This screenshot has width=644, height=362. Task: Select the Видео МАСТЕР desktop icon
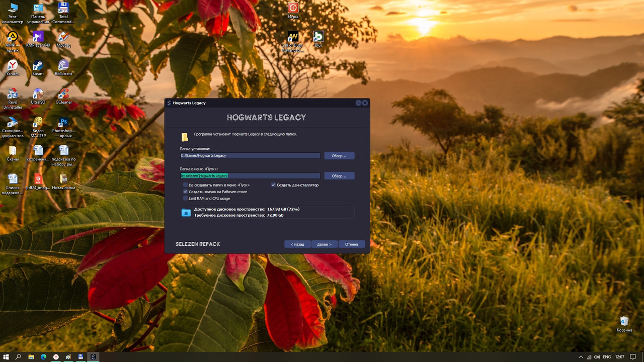pyautogui.click(x=38, y=127)
